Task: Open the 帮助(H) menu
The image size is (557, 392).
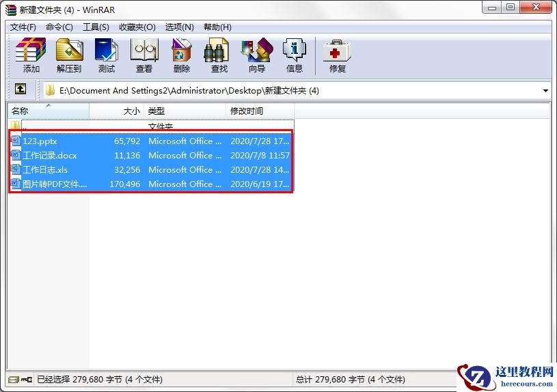Action: [217, 27]
